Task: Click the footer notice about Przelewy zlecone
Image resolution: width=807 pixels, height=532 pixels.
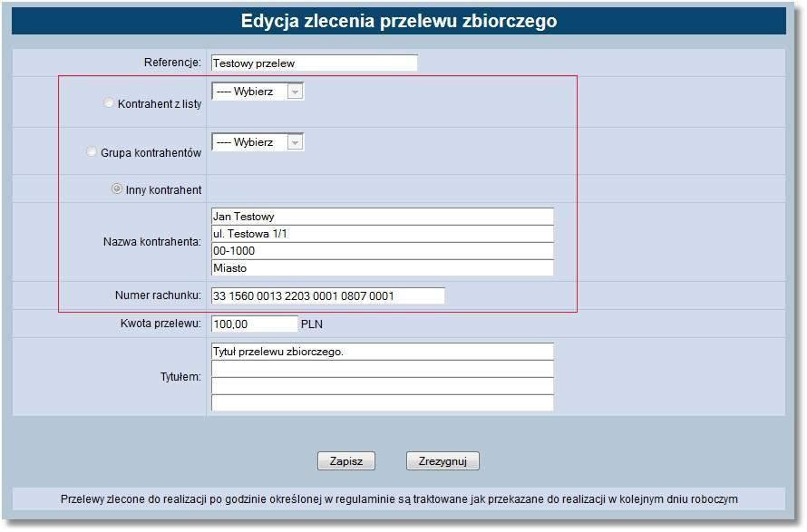Action: click(399, 499)
